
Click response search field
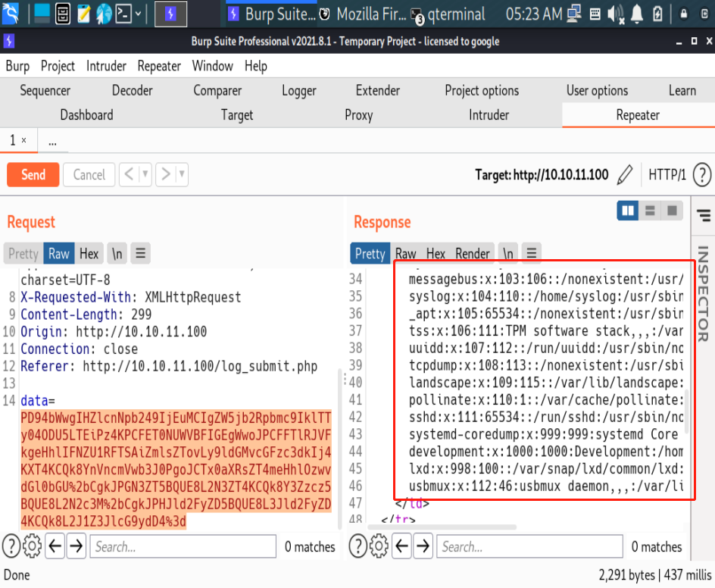pos(530,546)
